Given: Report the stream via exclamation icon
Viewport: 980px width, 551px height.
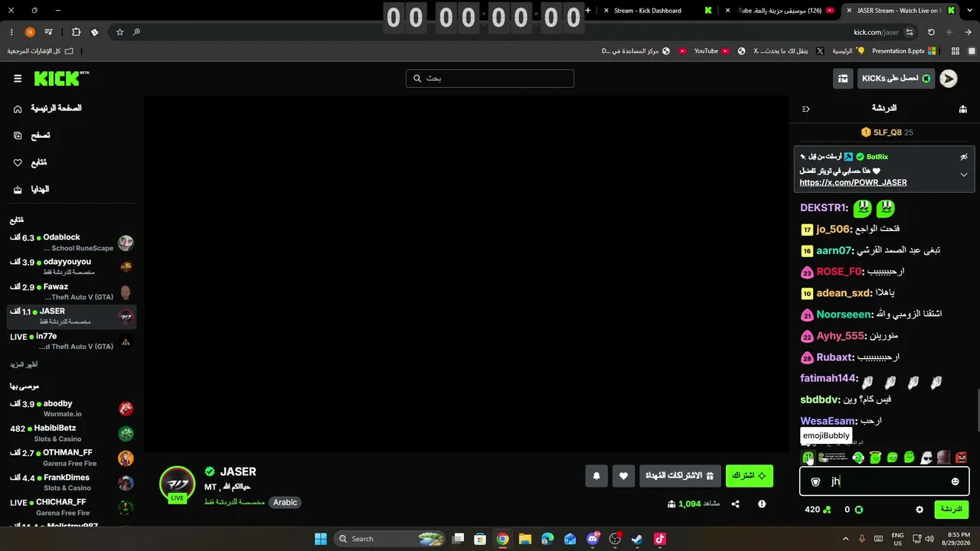Looking at the screenshot, I should click(762, 504).
